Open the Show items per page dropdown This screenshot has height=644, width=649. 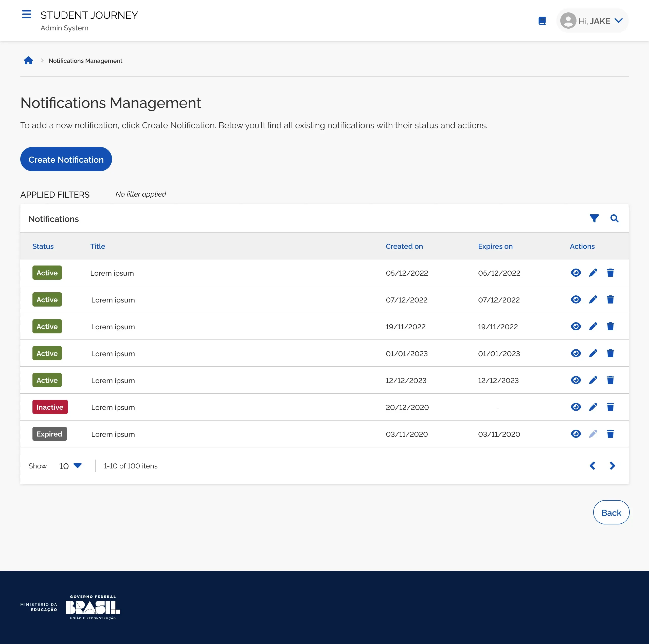(x=70, y=466)
